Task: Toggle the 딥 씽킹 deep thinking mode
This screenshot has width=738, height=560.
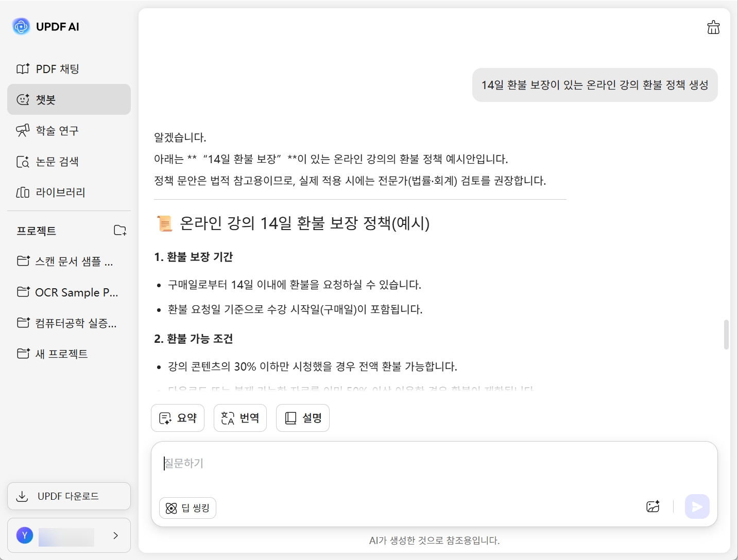Action: (x=187, y=508)
